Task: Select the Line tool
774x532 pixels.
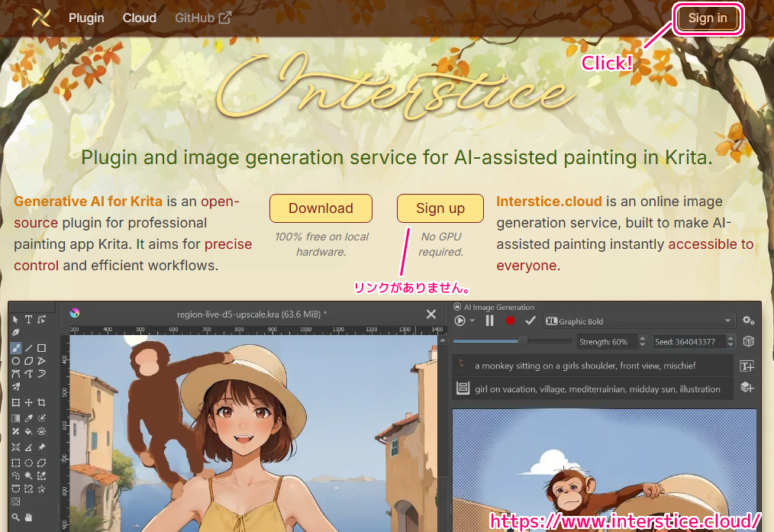Action: (29, 348)
